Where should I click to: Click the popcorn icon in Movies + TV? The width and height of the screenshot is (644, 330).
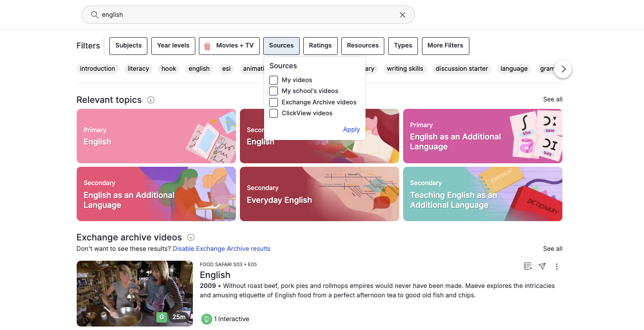[x=207, y=46]
